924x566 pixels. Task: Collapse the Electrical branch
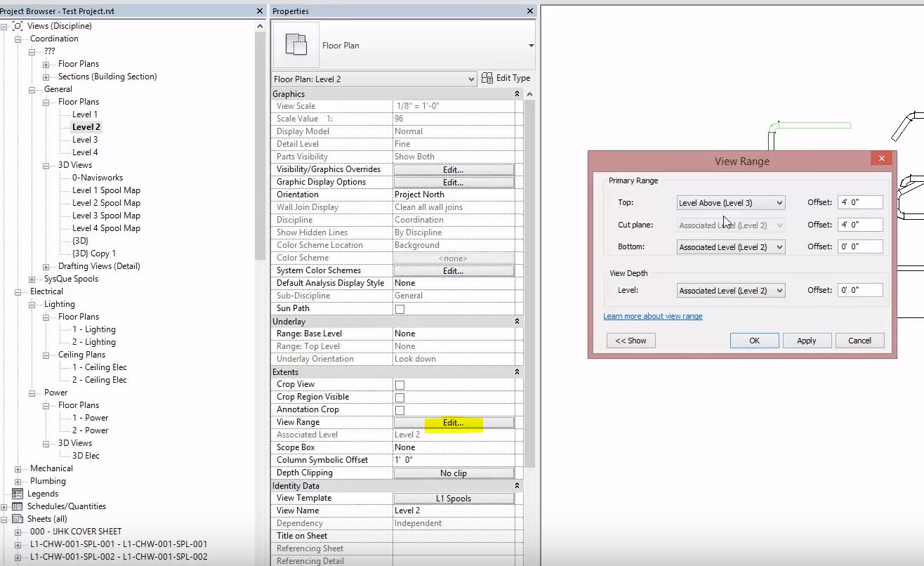point(19,291)
